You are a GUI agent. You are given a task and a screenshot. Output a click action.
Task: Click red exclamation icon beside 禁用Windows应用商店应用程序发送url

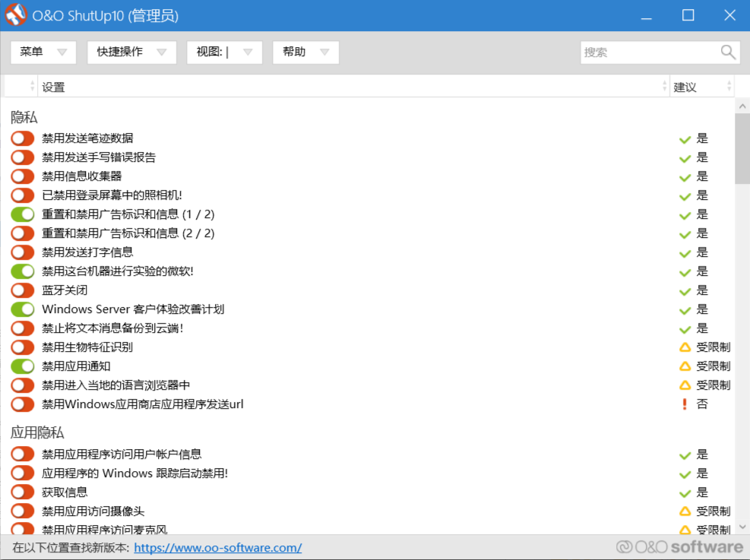click(685, 404)
